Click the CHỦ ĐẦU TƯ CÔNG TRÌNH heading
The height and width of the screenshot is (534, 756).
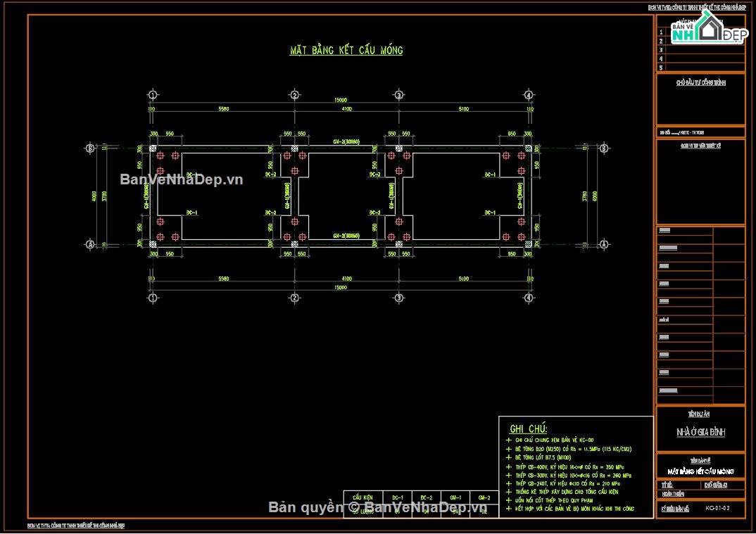[x=700, y=82]
